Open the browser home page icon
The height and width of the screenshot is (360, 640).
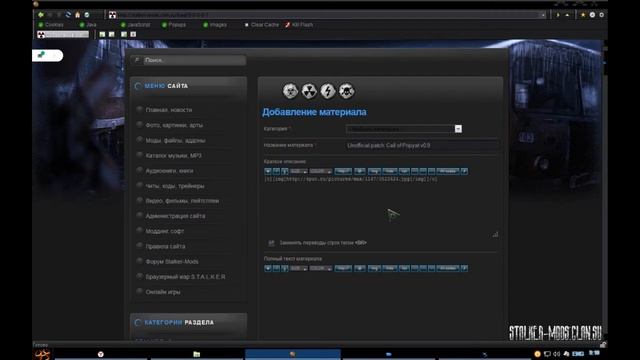[78, 15]
